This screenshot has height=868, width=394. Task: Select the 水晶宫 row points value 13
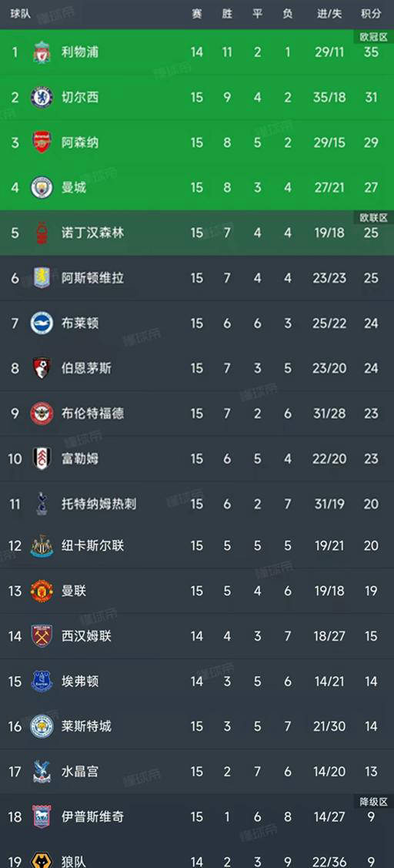(x=372, y=771)
